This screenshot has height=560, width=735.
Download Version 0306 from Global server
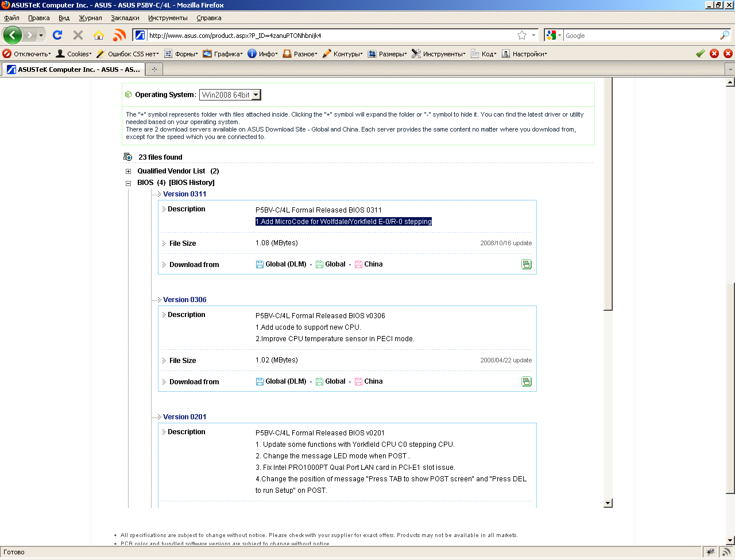pos(331,381)
